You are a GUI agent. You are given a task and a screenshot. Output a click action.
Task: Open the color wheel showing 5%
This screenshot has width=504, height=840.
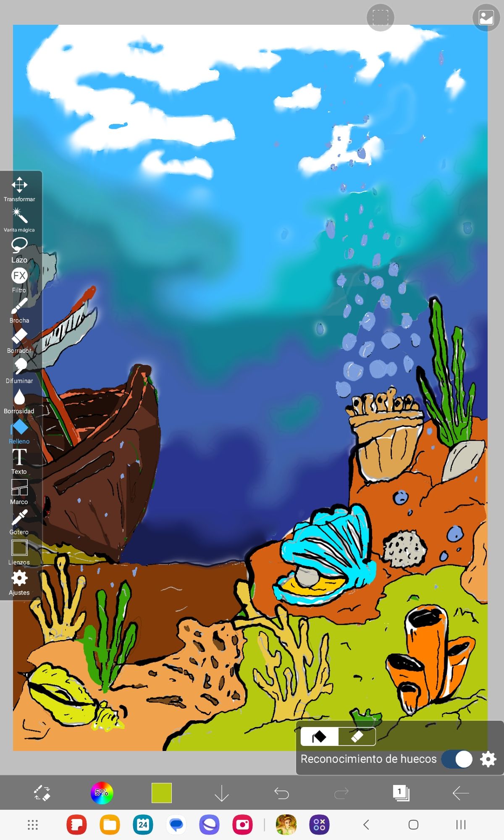pos(102,793)
